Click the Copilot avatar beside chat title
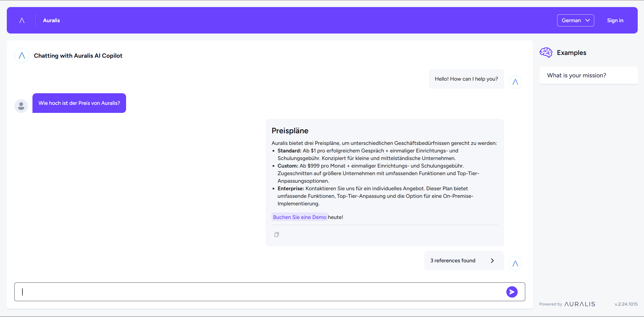The image size is (644, 317). coord(22,55)
